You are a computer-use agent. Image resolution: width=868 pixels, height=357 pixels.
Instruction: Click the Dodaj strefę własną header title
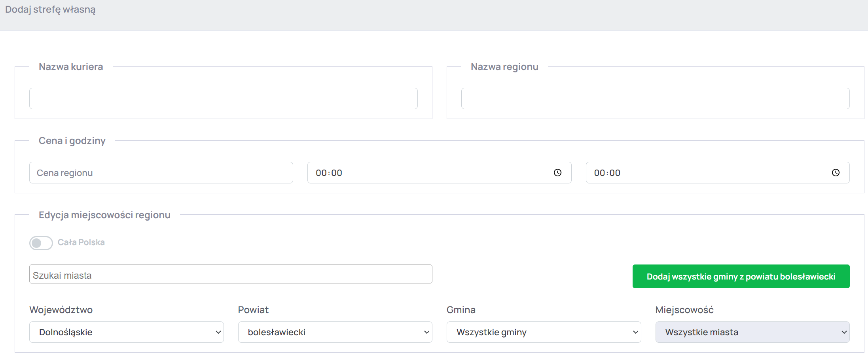50,9
